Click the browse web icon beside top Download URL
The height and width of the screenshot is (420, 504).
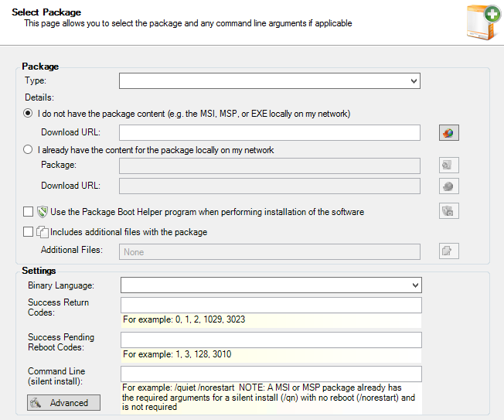(449, 133)
